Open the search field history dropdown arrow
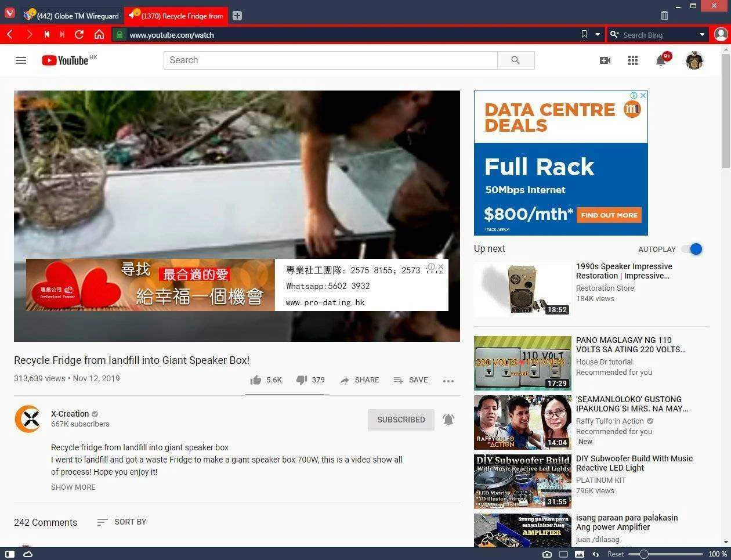The width and height of the screenshot is (731, 560). (x=702, y=35)
